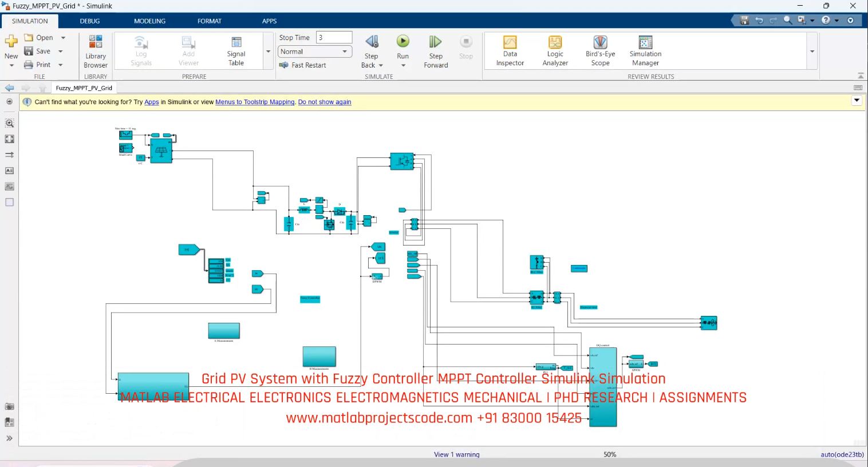The width and height of the screenshot is (868, 467).
Task: Switch to the DEBUG tab
Action: tap(90, 21)
